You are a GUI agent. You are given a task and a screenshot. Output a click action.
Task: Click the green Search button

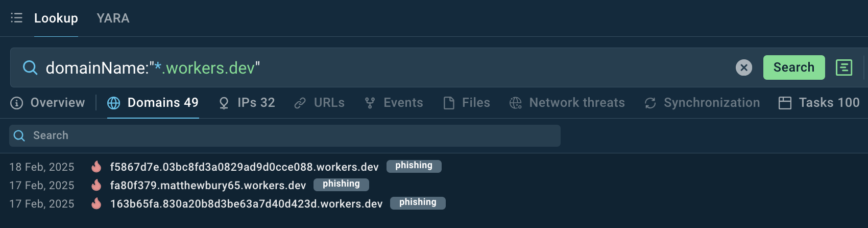point(794,67)
